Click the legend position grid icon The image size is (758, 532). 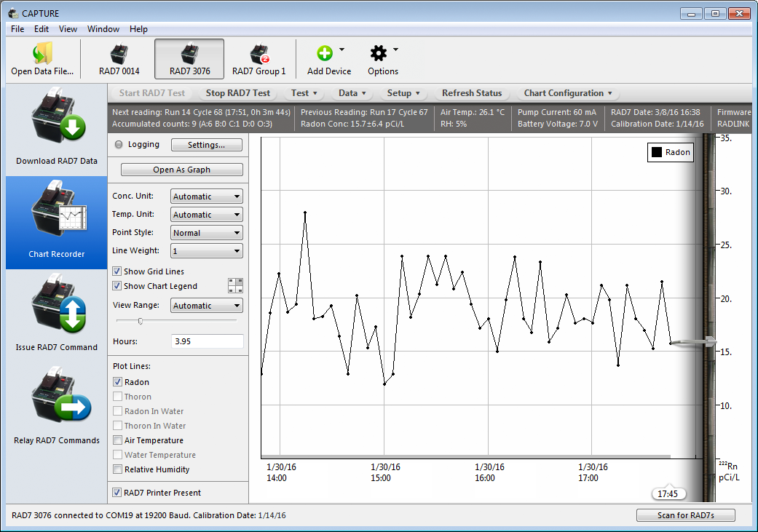(x=235, y=285)
